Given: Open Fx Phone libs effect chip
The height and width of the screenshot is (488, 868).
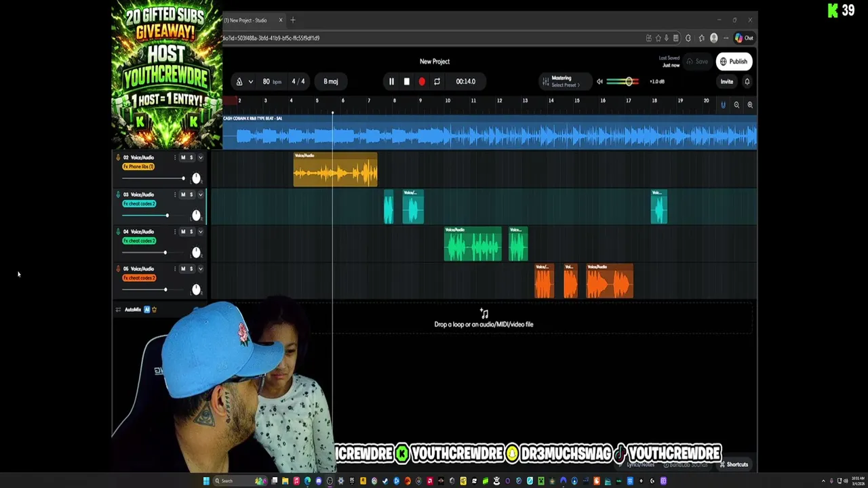Looking at the screenshot, I should (138, 167).
